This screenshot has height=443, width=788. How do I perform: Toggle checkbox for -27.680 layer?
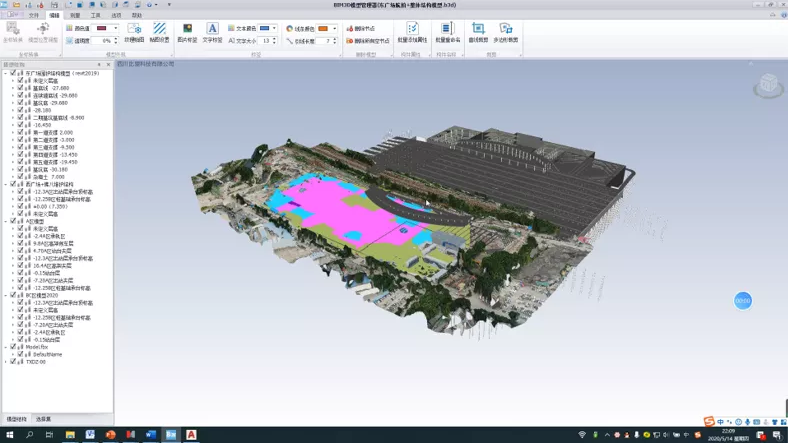tap(21, 87)
